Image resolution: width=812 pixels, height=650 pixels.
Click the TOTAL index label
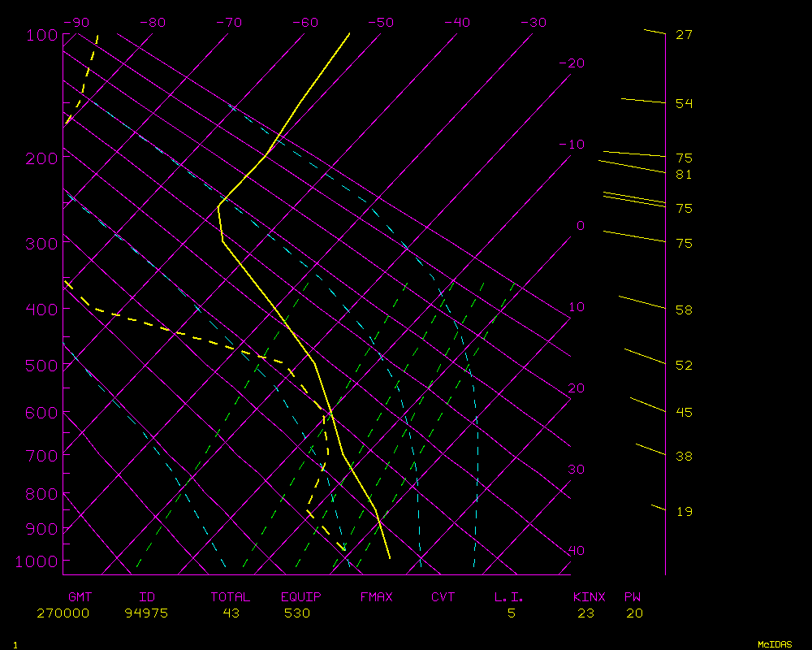(230, 597)
